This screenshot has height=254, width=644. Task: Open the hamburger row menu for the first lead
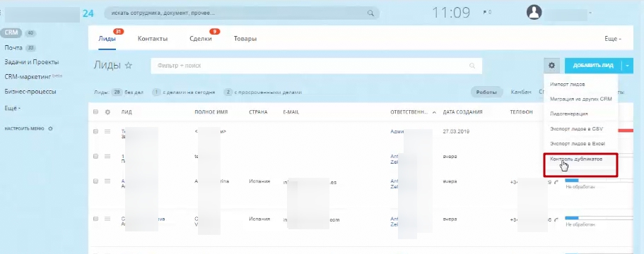tap(107, 131)
